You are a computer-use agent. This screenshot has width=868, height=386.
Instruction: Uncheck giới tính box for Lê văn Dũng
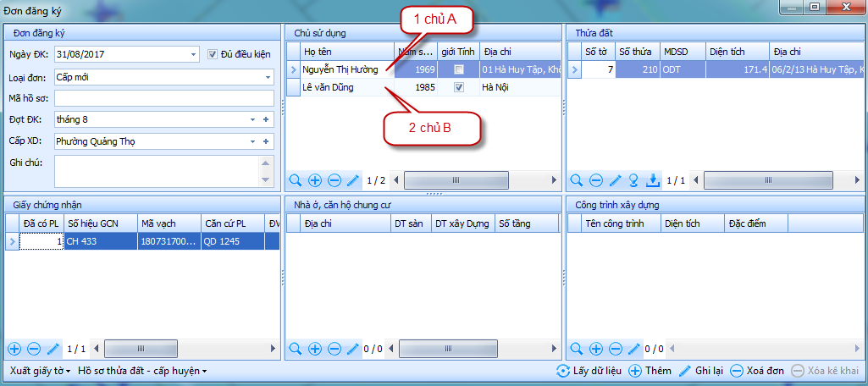pyautogui.click(x=458, y=87)
